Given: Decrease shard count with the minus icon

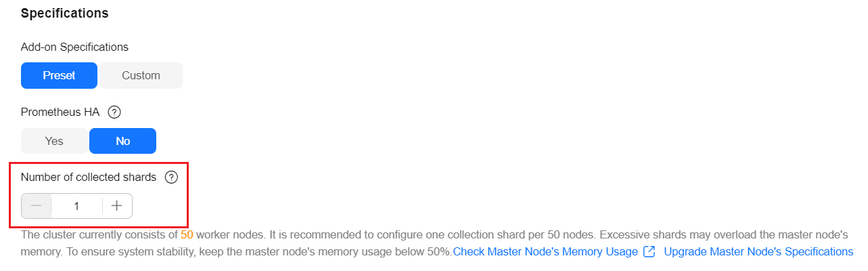Looking at the screenshot, I should 37,206.
